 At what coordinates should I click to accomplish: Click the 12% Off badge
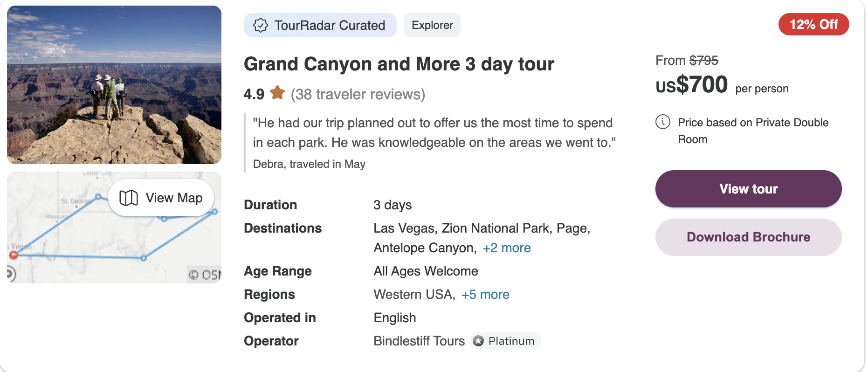pos(813,24)
